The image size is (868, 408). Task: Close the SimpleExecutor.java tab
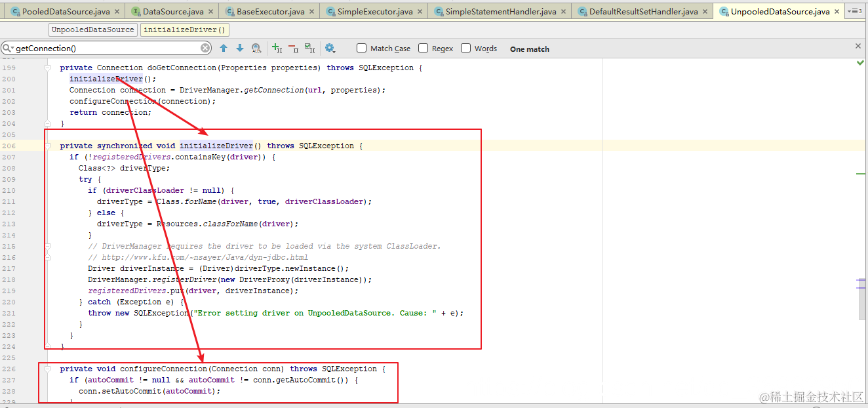(x=420, y=12)
